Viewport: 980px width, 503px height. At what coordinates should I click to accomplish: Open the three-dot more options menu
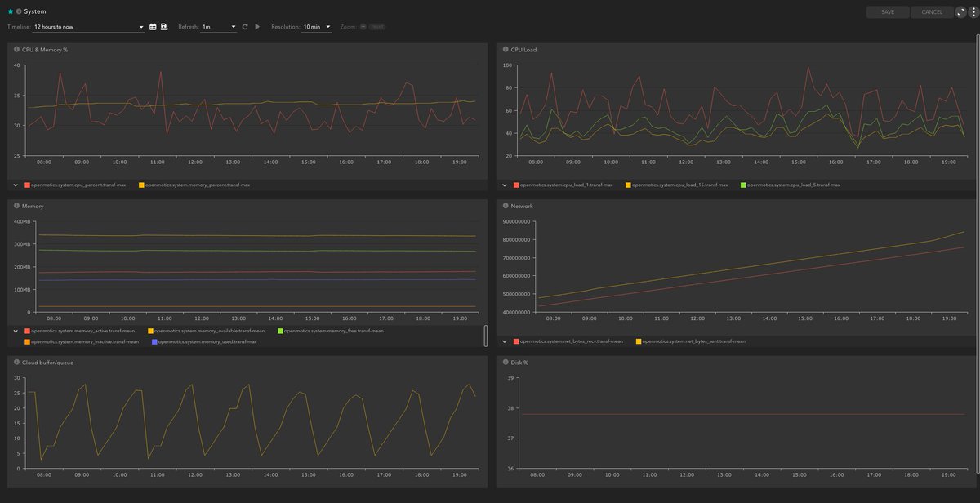(x=972, y=11)
